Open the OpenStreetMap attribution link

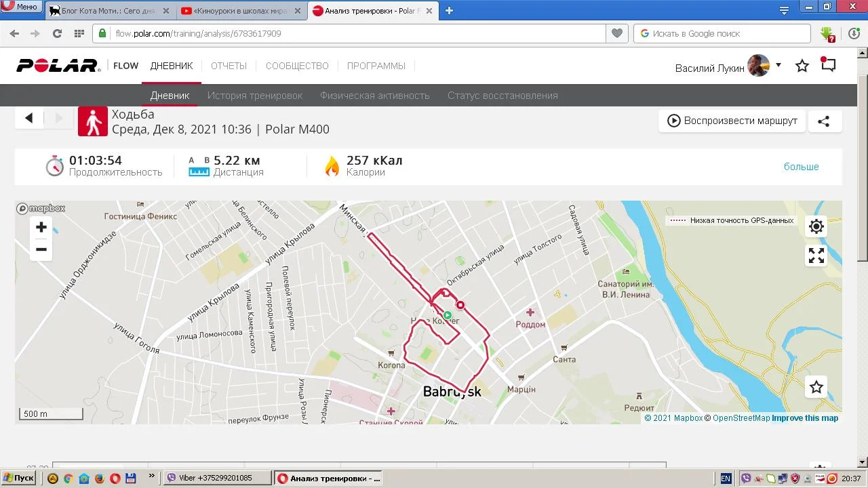tap(737, 418)
